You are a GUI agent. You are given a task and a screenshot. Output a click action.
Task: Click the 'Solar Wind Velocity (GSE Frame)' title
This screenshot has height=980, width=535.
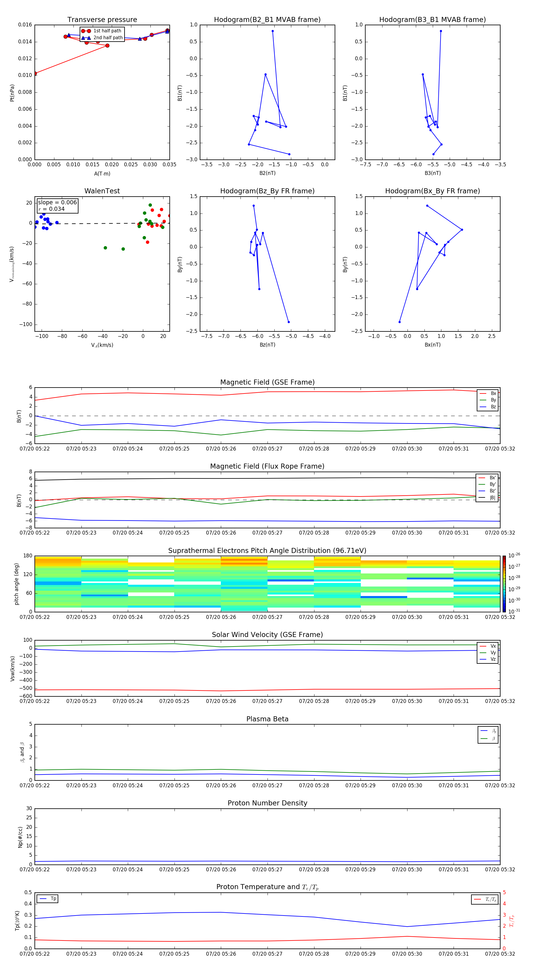267,635
